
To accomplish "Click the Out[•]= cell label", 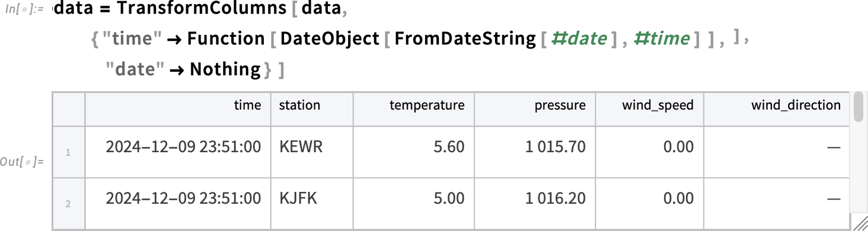I will 24,162.
